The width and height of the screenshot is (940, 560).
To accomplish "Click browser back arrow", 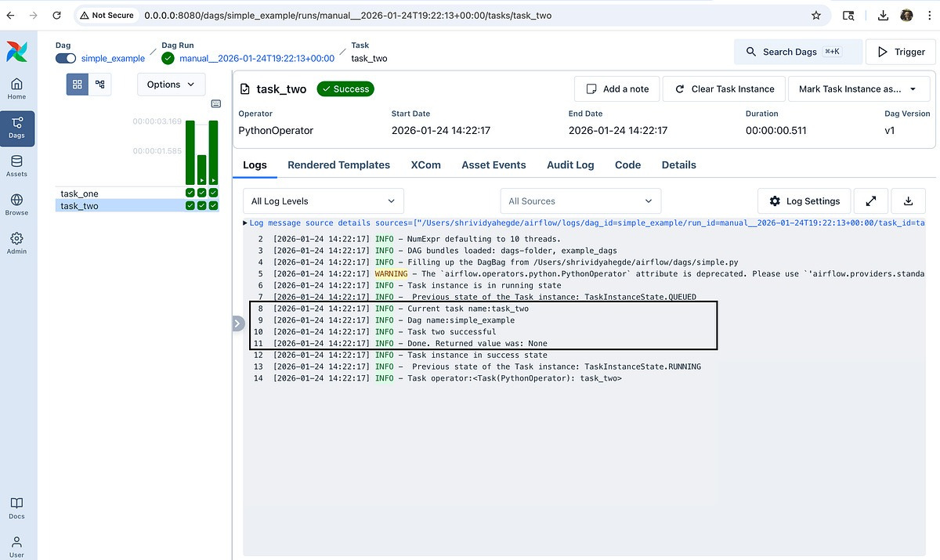I will (10, 15).
